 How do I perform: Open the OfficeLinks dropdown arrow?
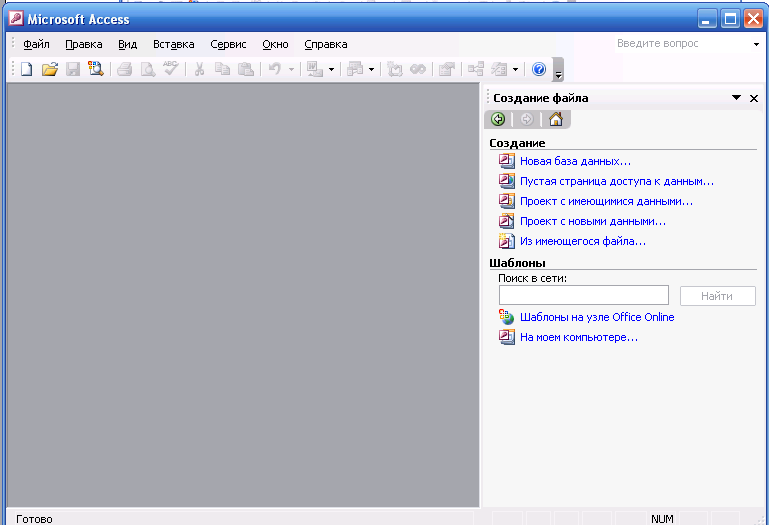[332, 69]
